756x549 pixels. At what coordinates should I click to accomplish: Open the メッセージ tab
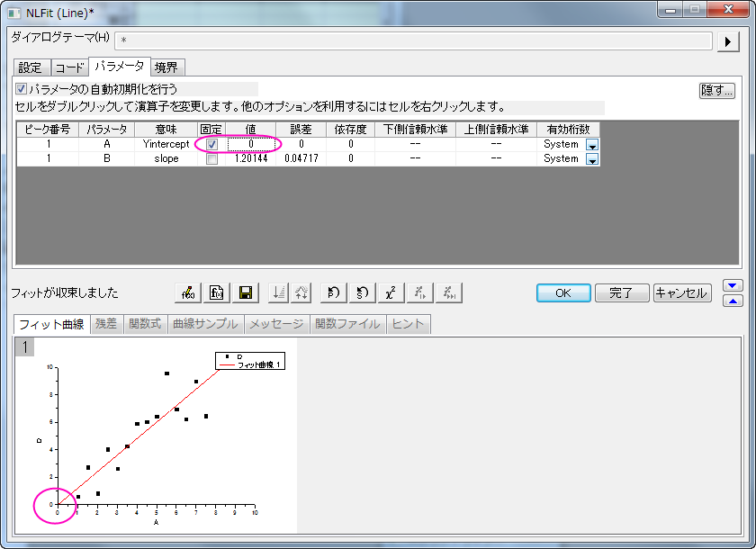pyautogui.click(x=277, y=324)
